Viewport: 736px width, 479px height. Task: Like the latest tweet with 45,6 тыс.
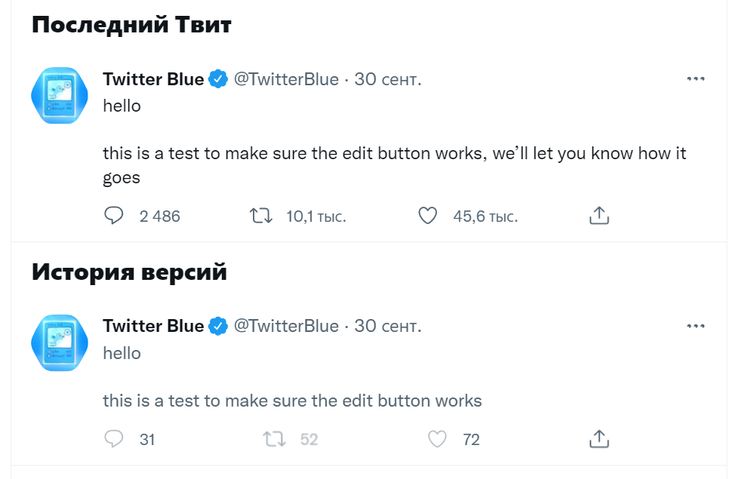pyautogui.click(x=428, y=215)
